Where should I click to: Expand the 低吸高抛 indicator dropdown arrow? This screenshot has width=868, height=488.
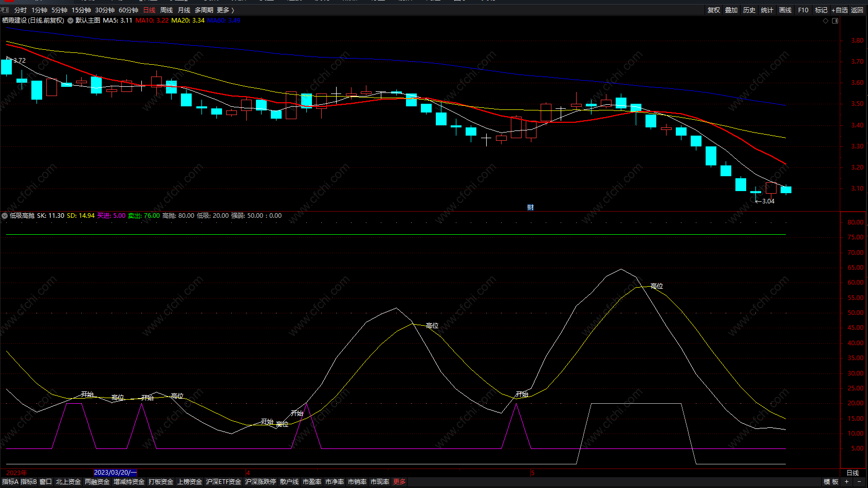click(5, 216)
